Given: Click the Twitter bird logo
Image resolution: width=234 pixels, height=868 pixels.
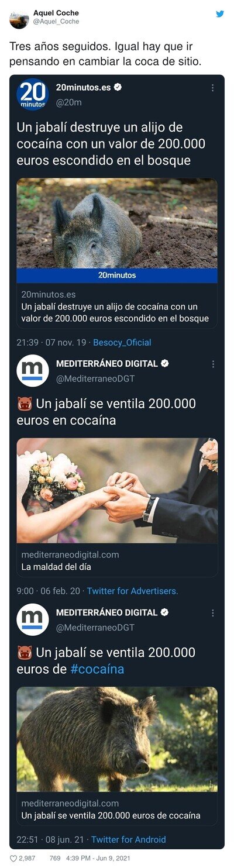Looking at the screenshot, I should (x=220, y=14).
